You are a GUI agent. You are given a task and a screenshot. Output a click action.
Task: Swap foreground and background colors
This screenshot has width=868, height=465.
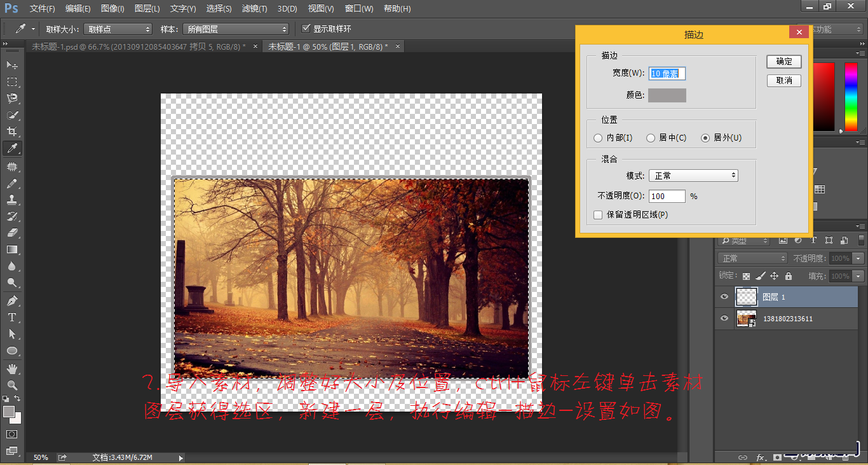coord(17,398)
